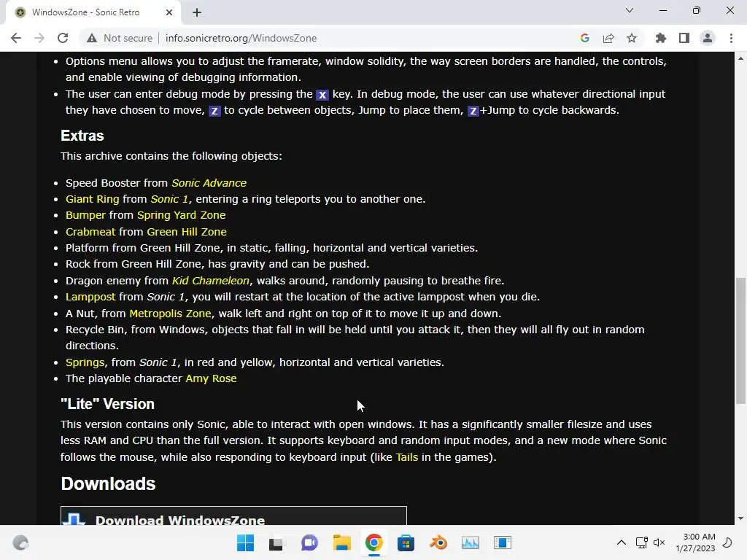This screenshot has width=747, height=560.
Task: Click the vertical scrollbar thumb
Action: coord(740,341)
